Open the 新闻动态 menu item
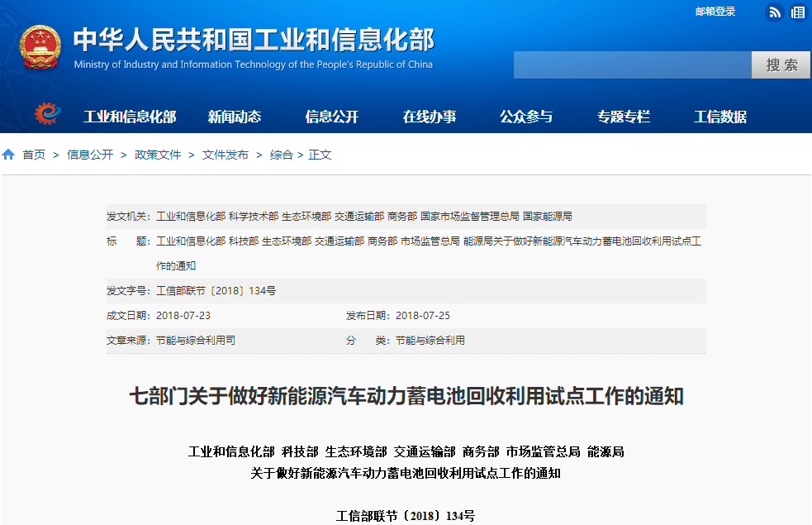 click(234, 117)
